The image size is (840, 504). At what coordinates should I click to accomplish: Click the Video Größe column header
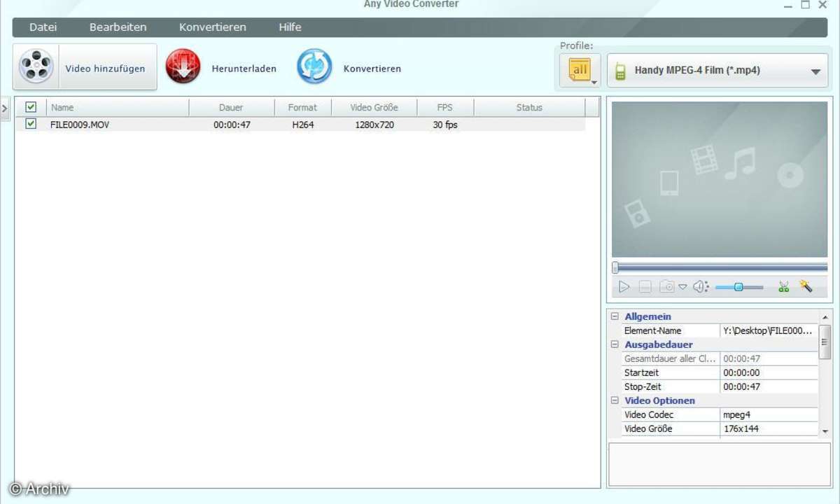374,107
